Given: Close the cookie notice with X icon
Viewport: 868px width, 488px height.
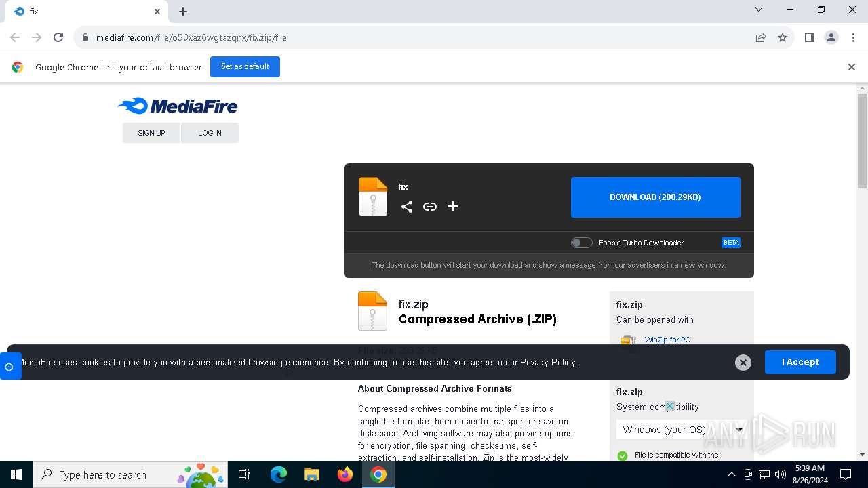Looking at the screenshot, I should [x=743, y=363].
